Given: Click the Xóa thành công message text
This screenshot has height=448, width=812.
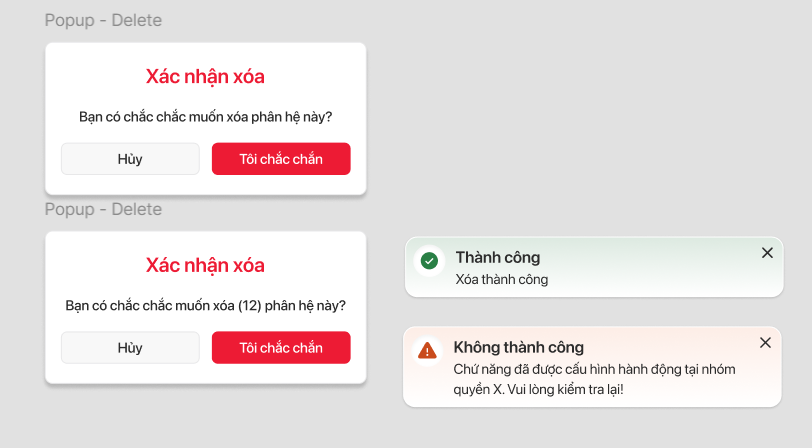Looking at the screenshot, I should click(502, 280).
